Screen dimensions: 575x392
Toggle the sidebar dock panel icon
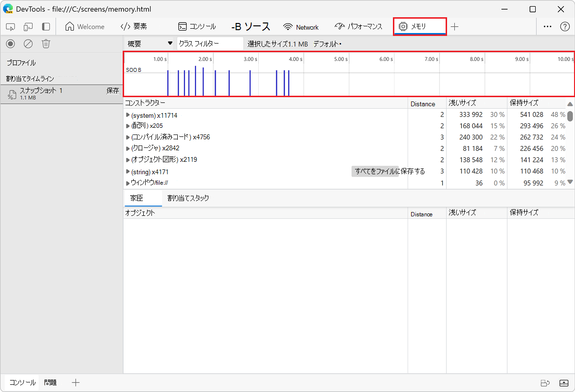[x=46, y=27]
